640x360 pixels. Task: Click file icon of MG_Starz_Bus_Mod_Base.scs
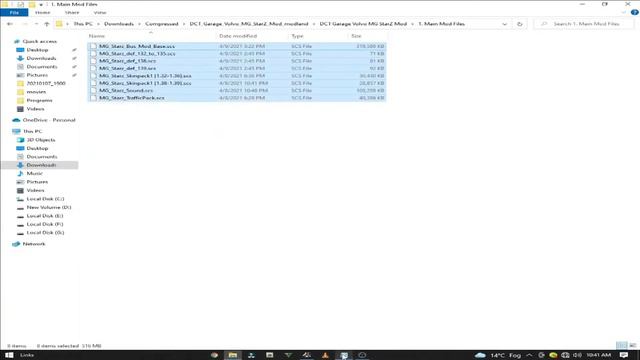(93, 46)
